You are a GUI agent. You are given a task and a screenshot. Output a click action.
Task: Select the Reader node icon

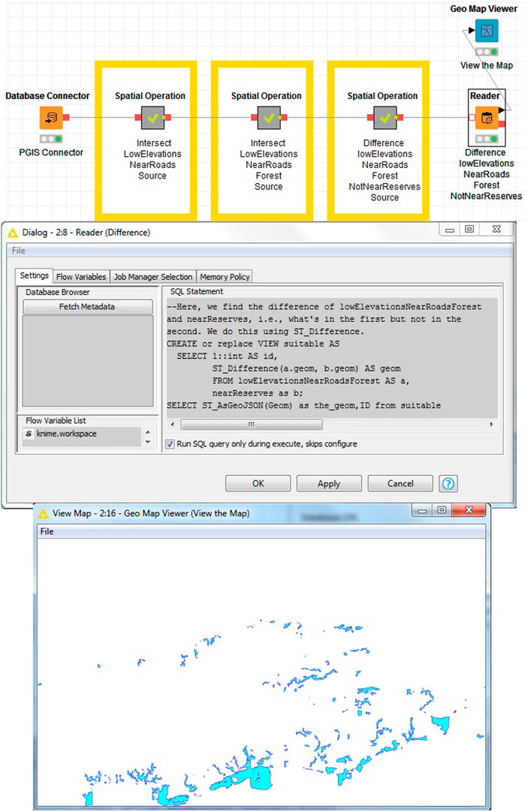pyautogui.click(x=487, y=118)
